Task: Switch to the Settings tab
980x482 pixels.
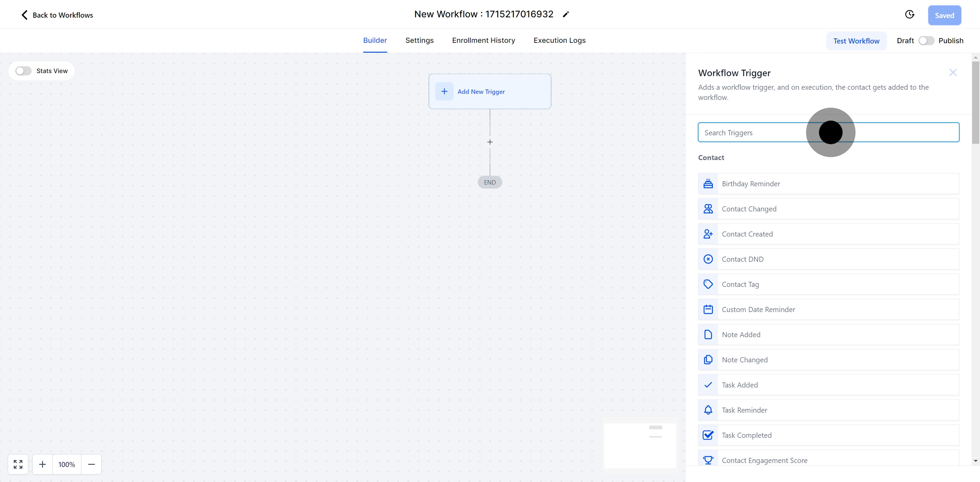Action: 419,40
